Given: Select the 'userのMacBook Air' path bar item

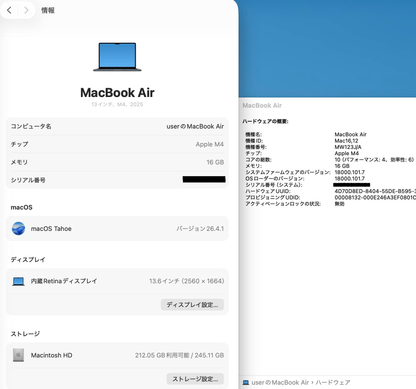Looking at the screenshot, I should tap(280, 382).
